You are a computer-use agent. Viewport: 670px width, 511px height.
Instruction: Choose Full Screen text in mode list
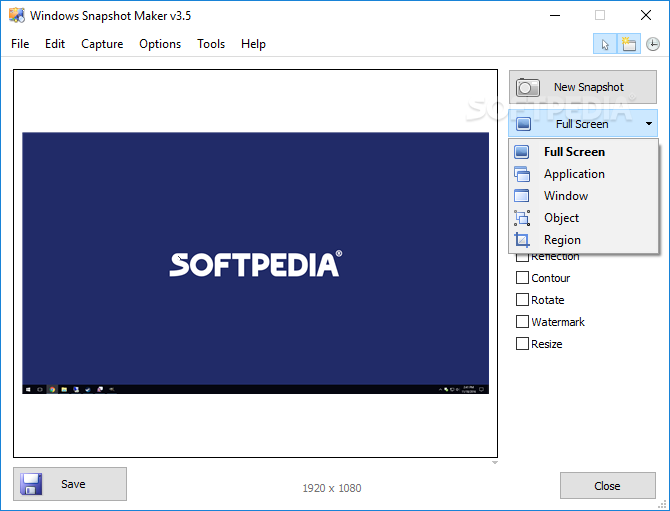574,152
